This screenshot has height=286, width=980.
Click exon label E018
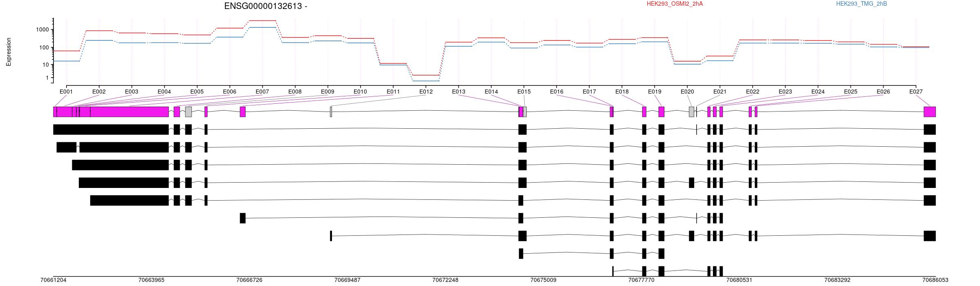click(622, 92)
